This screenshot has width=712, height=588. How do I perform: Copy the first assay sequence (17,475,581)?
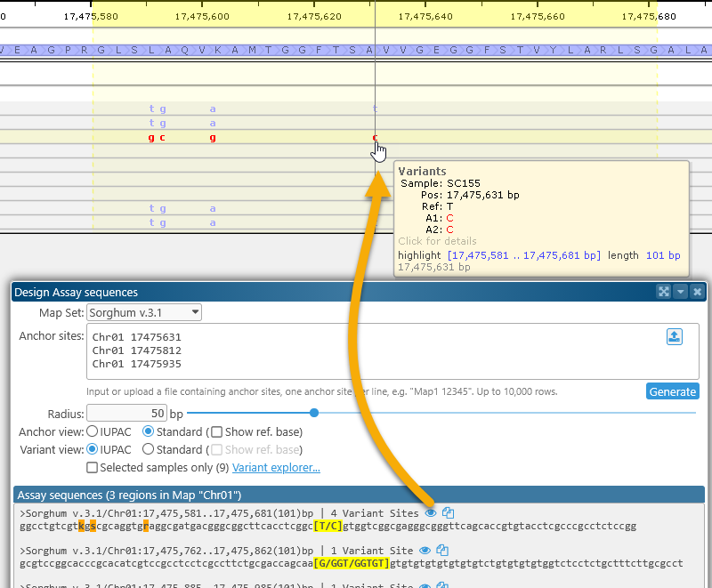449,512
